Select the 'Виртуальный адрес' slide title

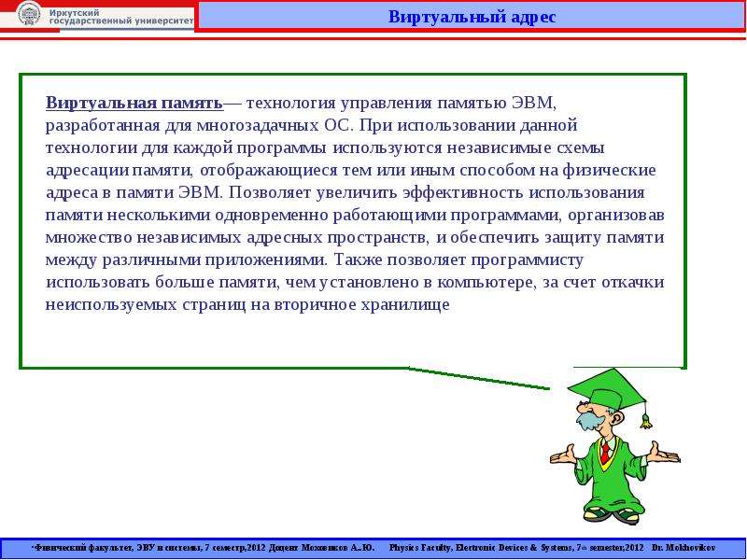[472, 17]
